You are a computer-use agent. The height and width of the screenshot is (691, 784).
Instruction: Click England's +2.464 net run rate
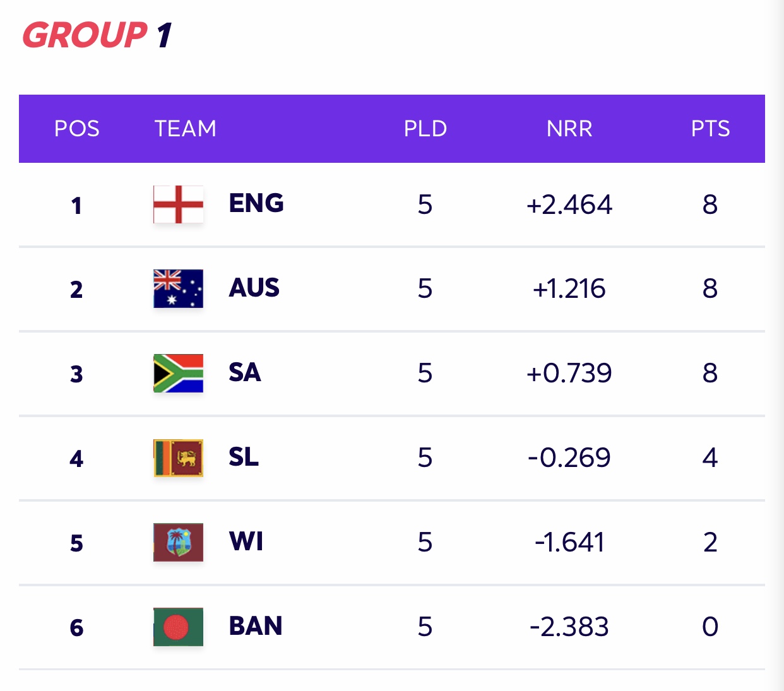point(569,205)
